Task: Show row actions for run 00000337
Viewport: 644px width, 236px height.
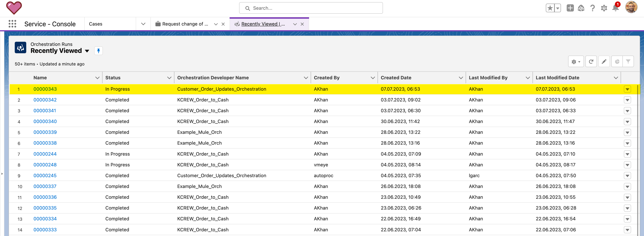Action: point(627,187)
